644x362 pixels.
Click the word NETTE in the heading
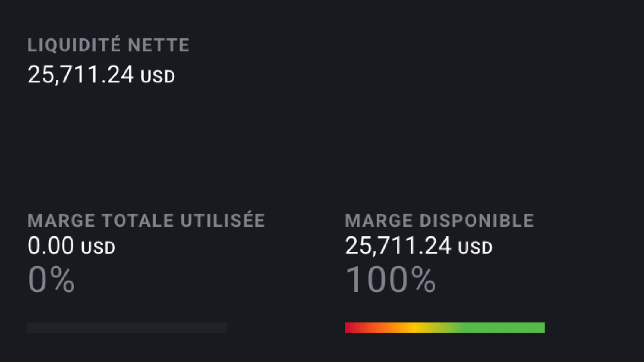(x=158, y=45)
